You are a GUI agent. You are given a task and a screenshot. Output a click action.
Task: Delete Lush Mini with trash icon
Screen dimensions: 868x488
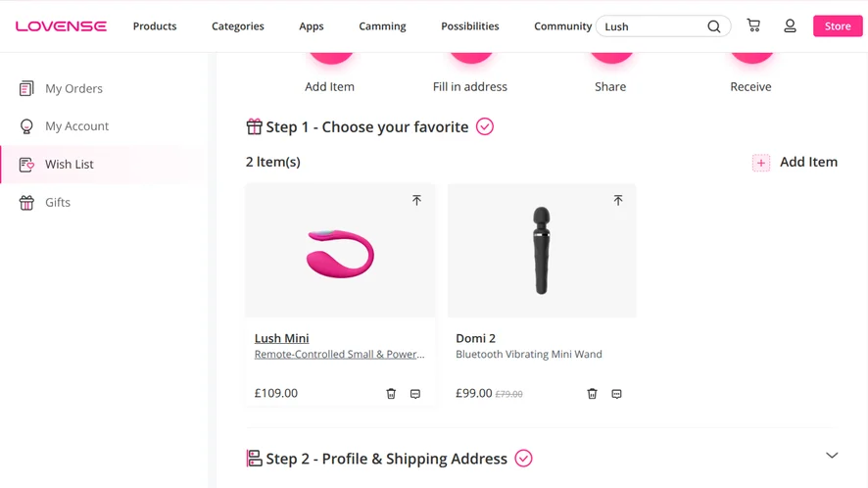(391, 394)
